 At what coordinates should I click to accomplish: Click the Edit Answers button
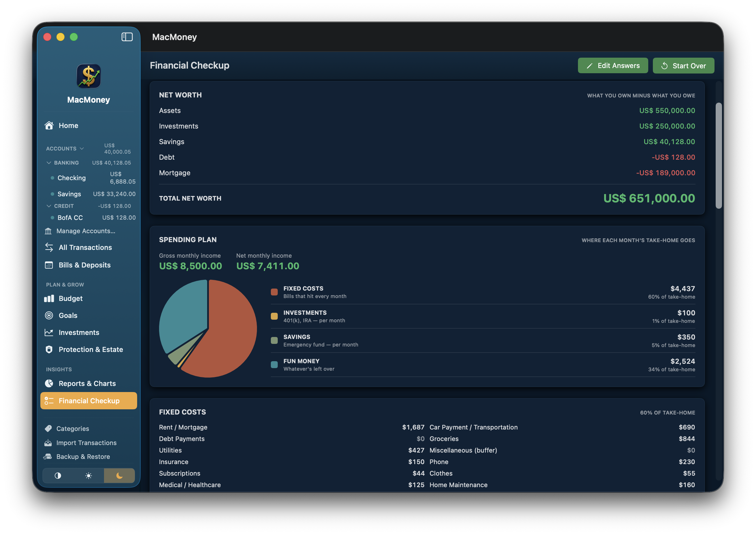(x=613, y=65)
